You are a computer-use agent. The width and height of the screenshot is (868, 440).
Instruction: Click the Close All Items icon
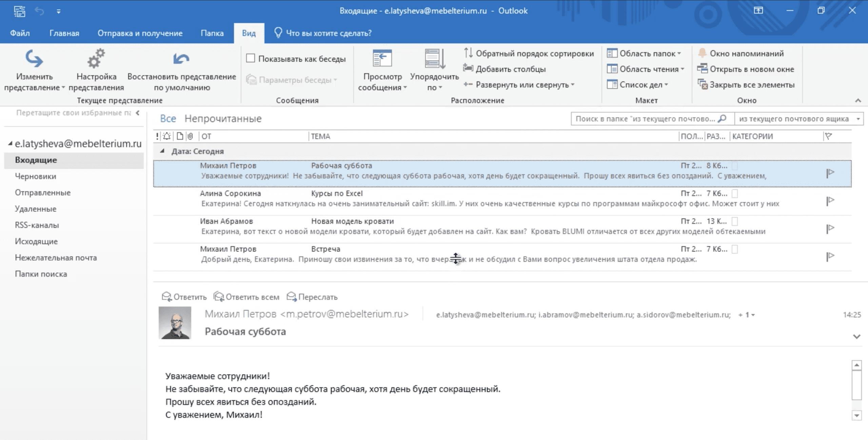click(702, 84)
